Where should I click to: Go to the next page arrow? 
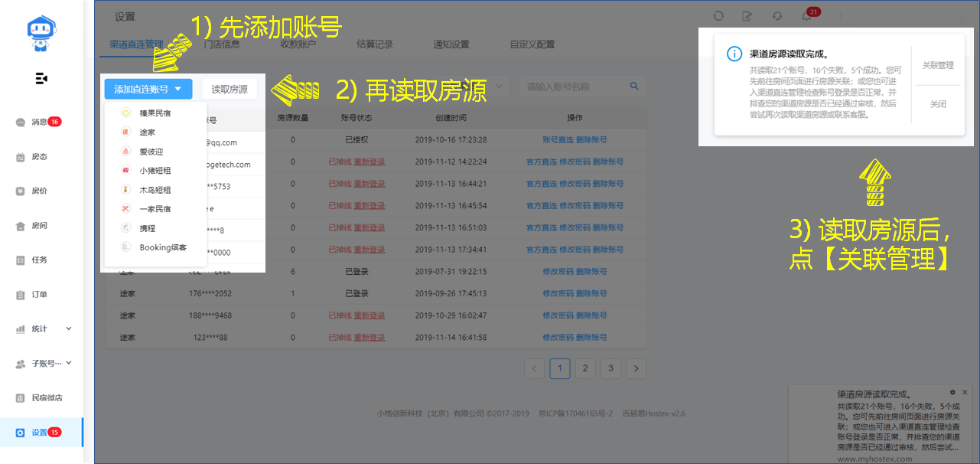(637, 368)
